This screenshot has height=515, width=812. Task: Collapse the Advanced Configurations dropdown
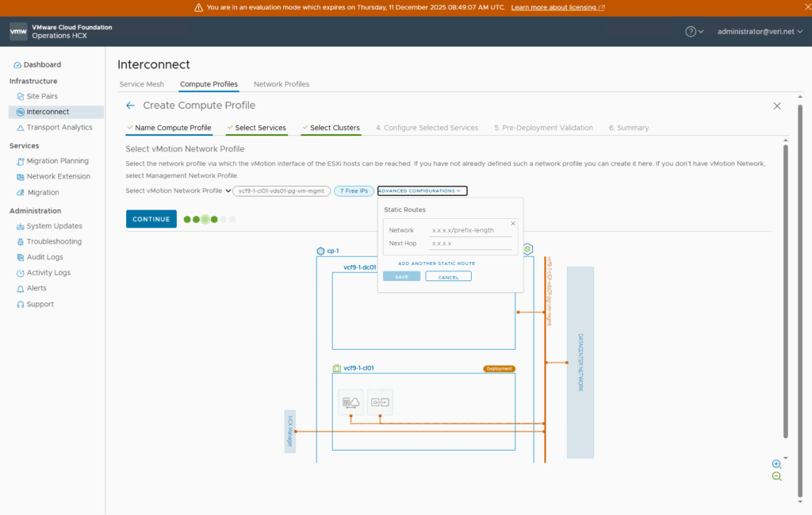(422, 191)
